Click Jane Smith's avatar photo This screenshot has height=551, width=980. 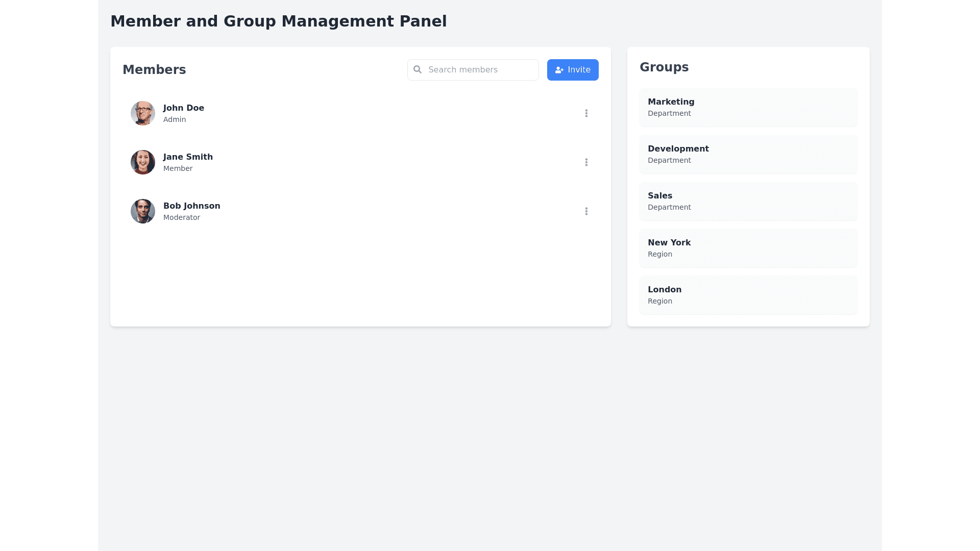pos(142,162)
